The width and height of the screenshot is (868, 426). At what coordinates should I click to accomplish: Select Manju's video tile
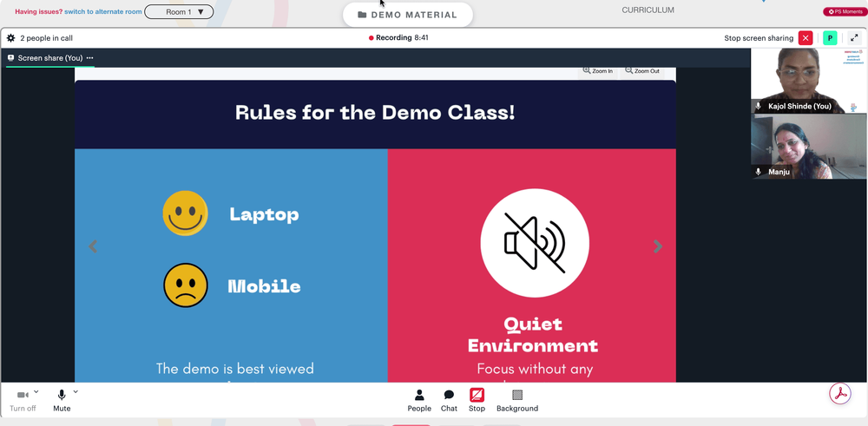point(809,146)
